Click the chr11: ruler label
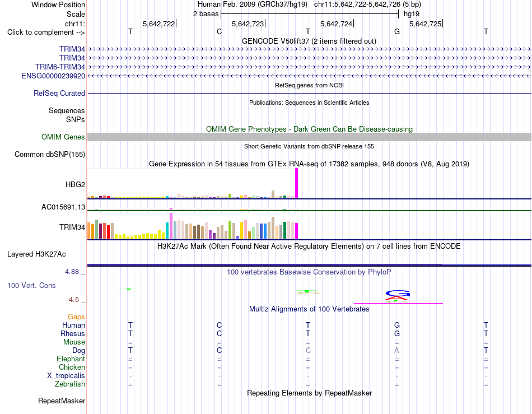 (75, 24)
